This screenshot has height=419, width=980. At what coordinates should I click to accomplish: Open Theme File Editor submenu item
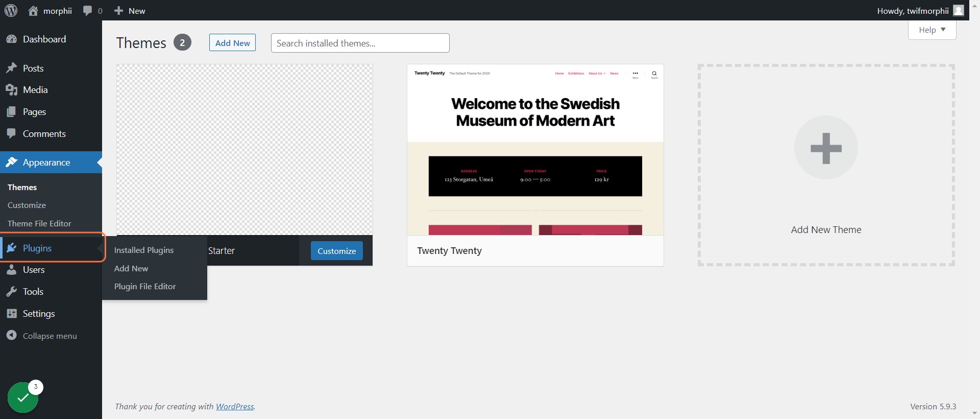pyautogui.click(x=39, y=223)
